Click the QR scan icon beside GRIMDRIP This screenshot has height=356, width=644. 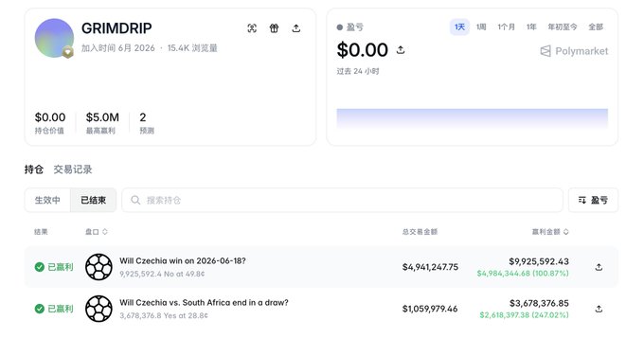252,28
